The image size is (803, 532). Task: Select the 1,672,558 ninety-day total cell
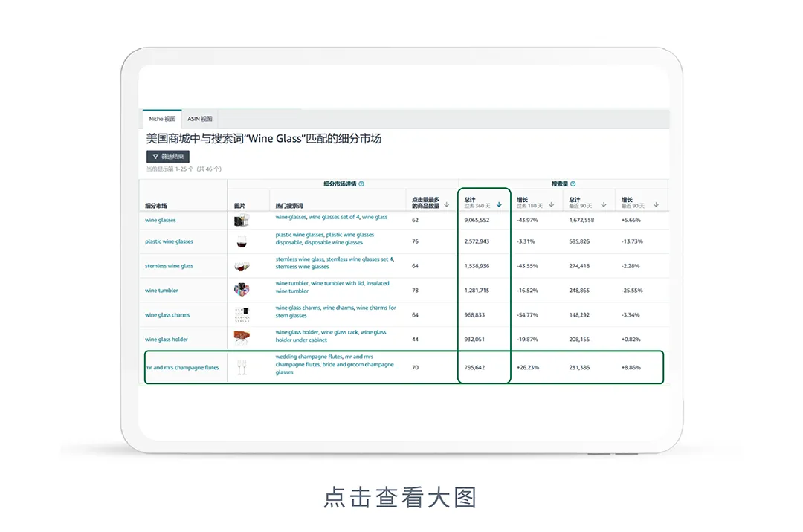581,220
